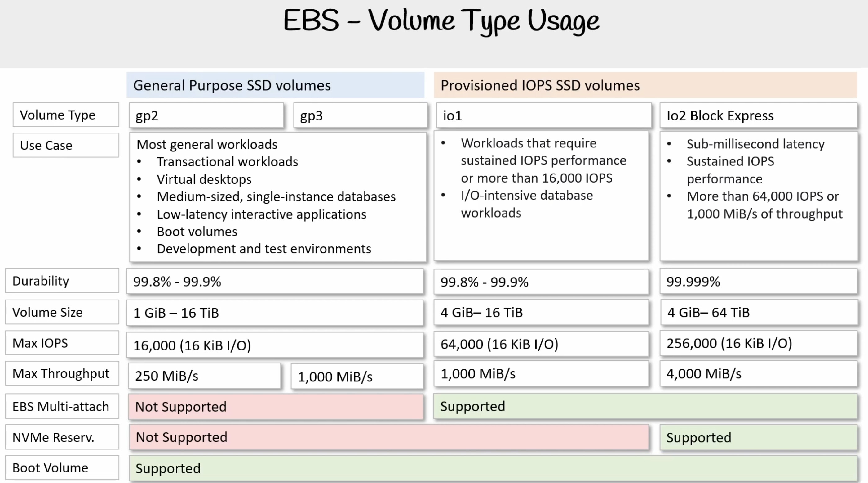Click the red Not Supported Multi-attach bar
Viewport: 868px width, 483px height.
tap(276, 406)
